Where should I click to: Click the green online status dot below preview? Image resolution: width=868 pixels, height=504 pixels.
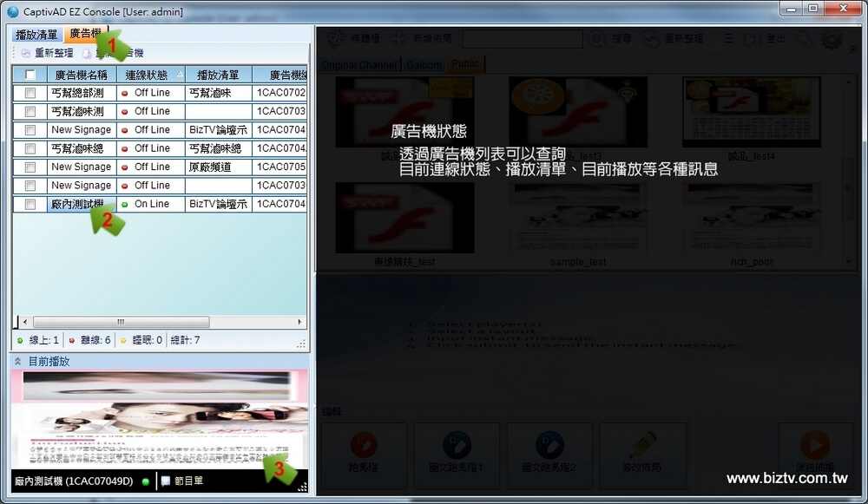click(146, 481)
